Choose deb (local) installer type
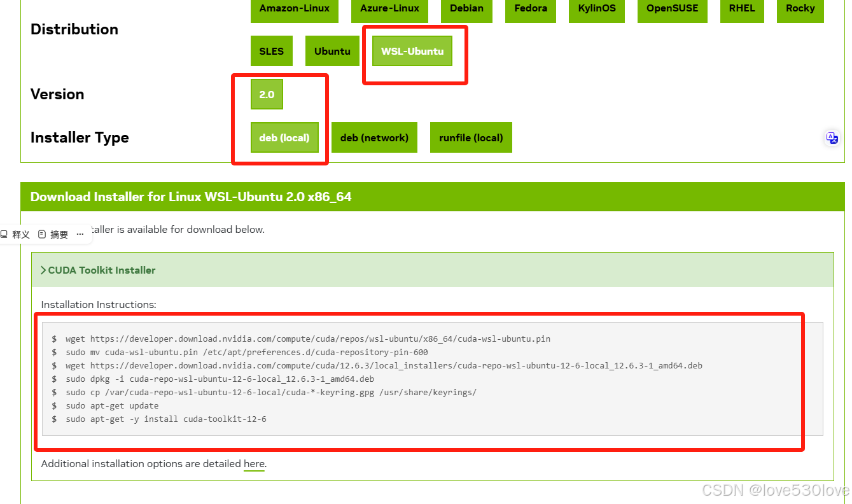 coord(284,137)
